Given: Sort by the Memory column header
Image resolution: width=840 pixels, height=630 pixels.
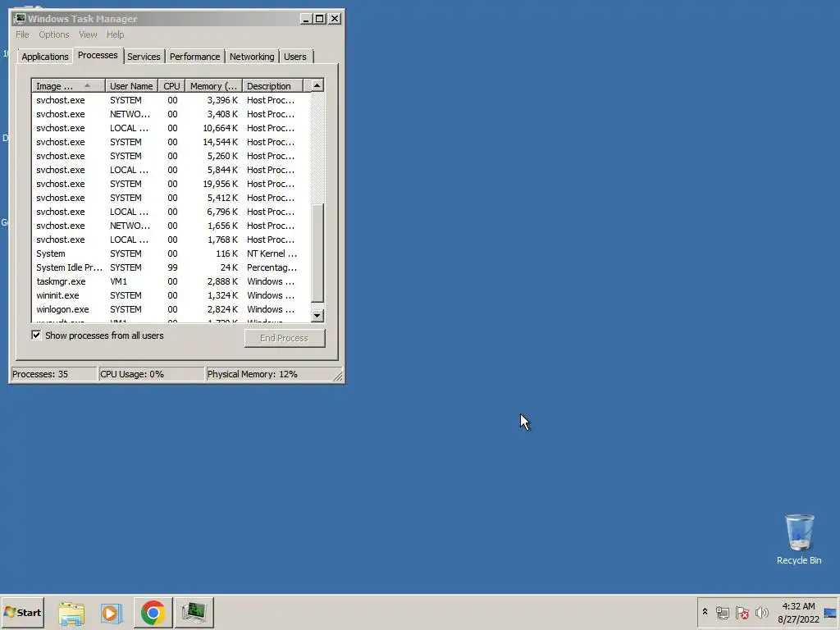Looking at the screenshot, I should pyautogui.click(x=214, y=85).
